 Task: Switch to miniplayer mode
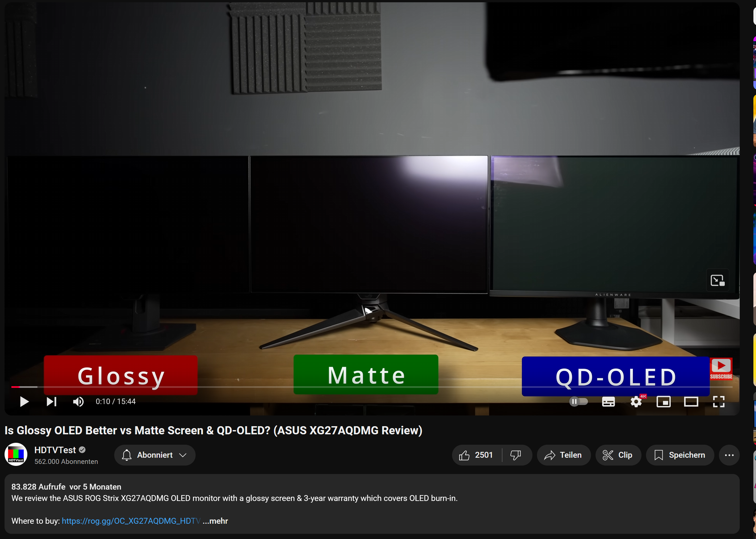[x=663, y=401]
